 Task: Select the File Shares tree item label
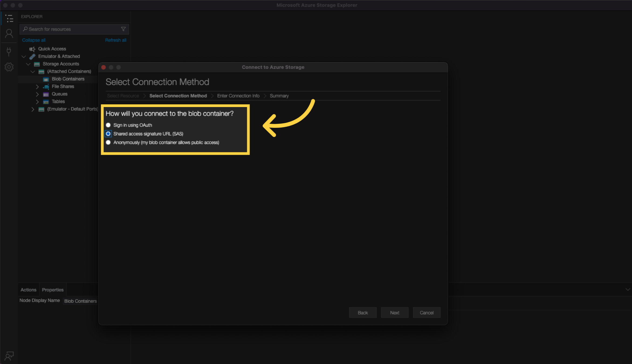tap(63, 87)
